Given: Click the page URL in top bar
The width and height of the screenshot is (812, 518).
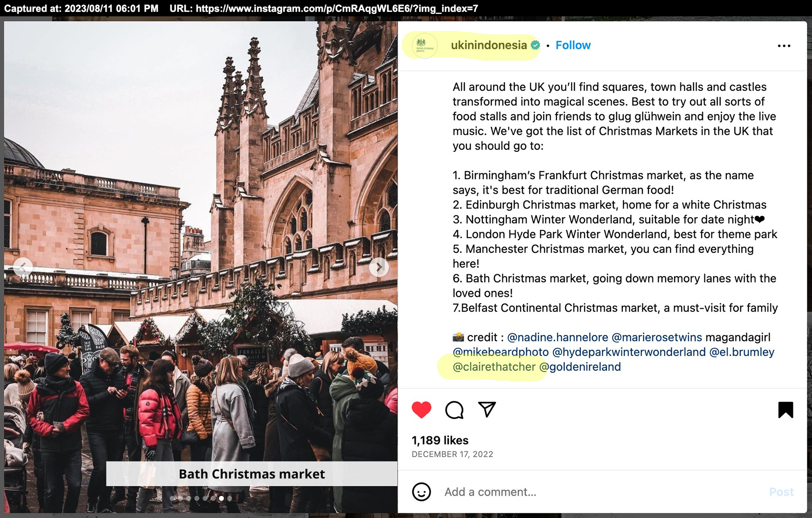Looking at the screenshot, I should click(337, 8).
